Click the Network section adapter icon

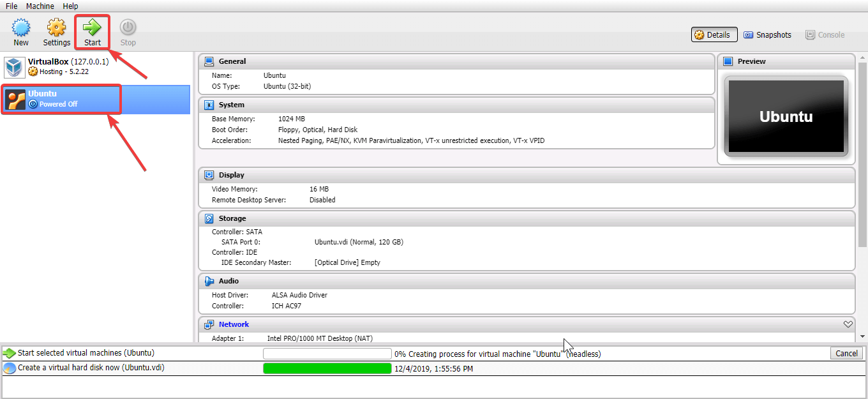tap(209, 324)
